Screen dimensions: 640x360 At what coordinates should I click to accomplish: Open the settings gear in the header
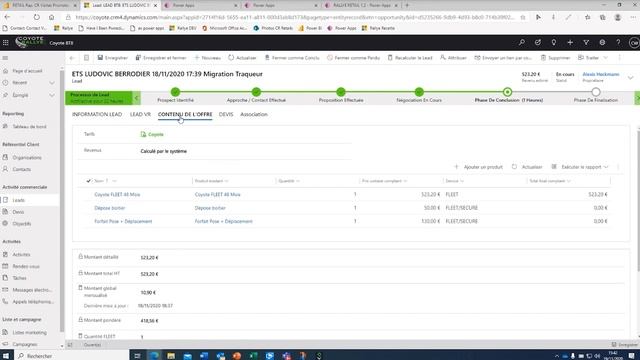[602, 42]
